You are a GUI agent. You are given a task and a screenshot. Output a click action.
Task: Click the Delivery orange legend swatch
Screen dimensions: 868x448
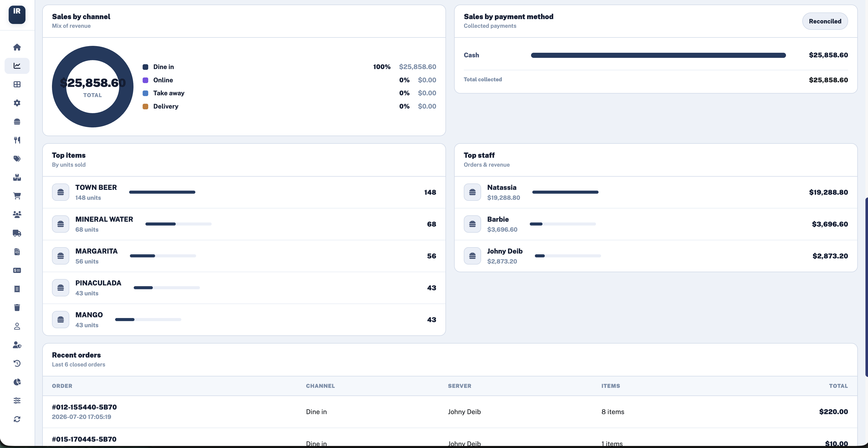(146, 106)
